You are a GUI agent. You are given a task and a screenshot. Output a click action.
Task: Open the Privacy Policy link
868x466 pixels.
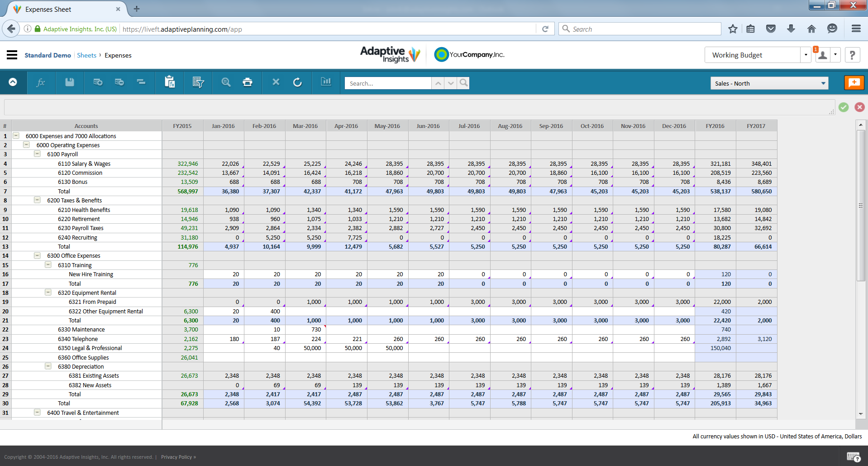178,457
